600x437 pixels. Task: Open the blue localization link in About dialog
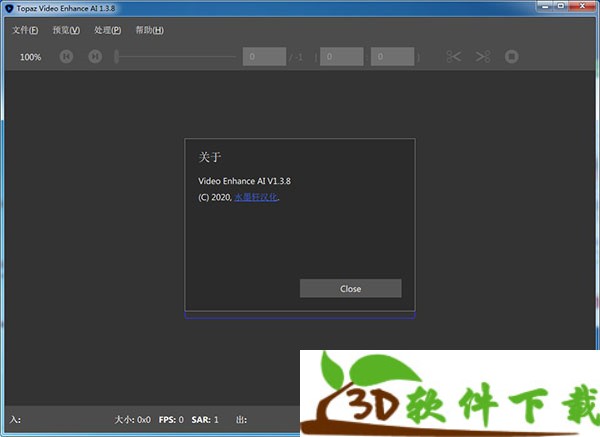tap(256, 197)
